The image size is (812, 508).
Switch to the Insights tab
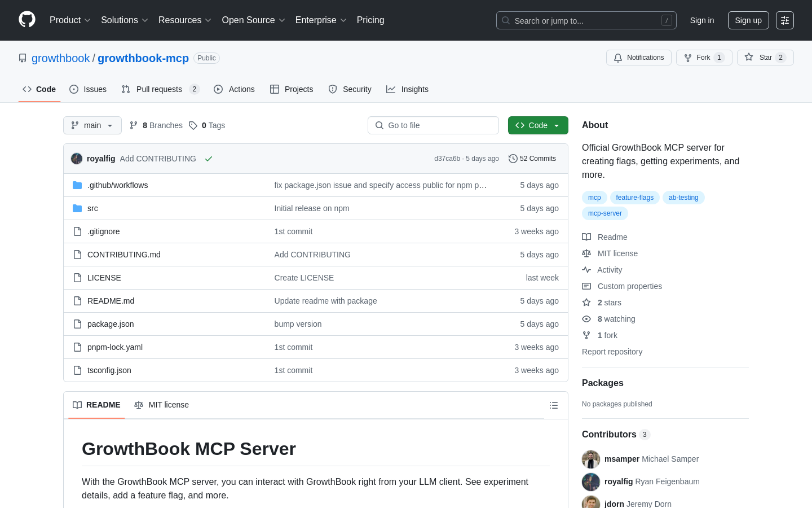coord(407,89)
